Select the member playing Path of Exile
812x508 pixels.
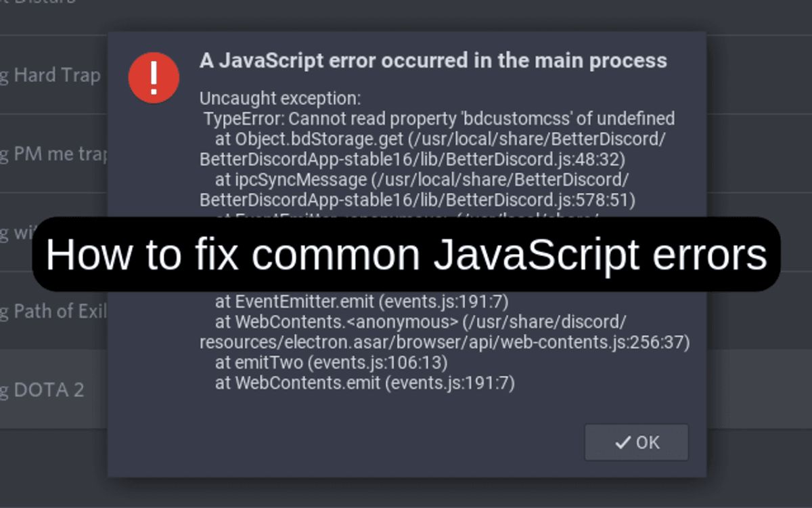point(54,311)
